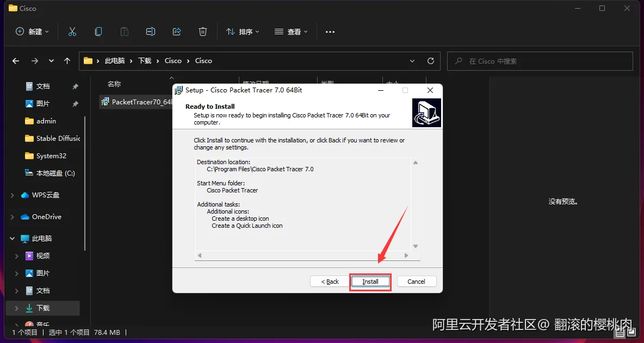Open the 新建 (New) menu
This screenshot has height=343, width=644.
point(32,32)
